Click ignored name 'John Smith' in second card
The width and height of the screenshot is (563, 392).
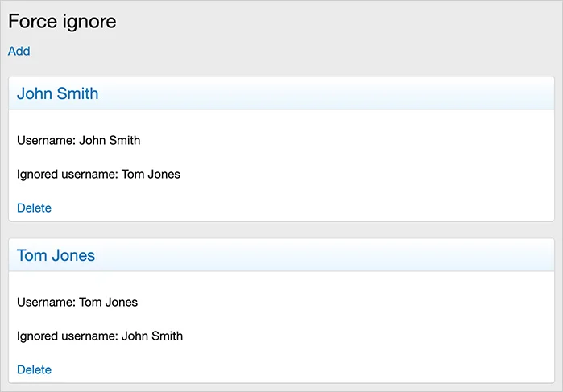(152, 336)
